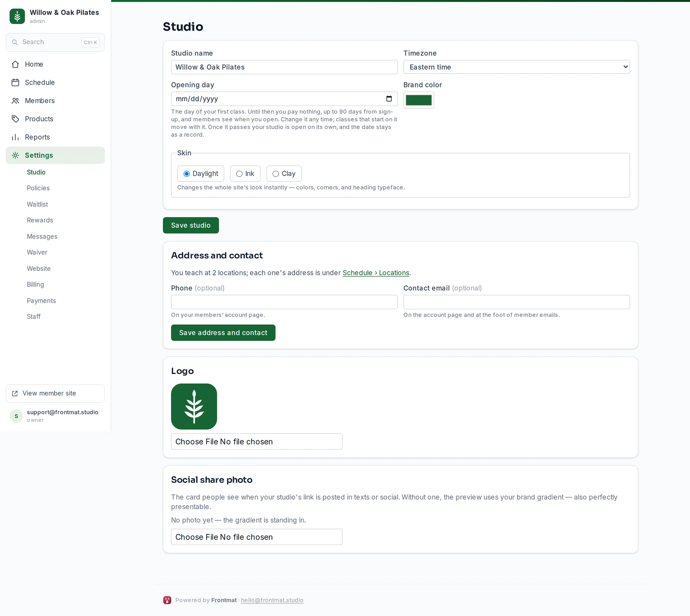
Task: Open the Studio settings subpage
Action: pos(36,172)
